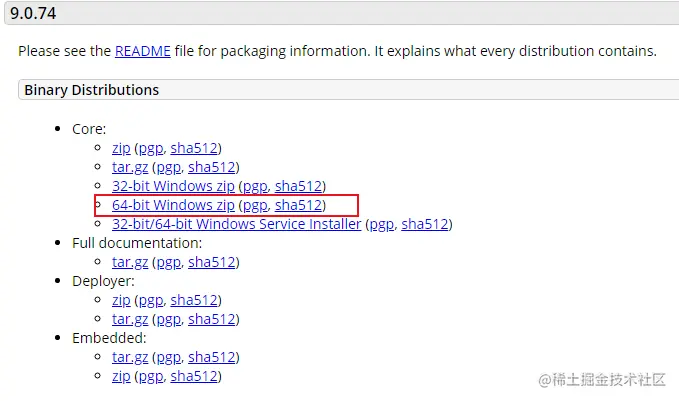Open pgp signature for Full documentation tar.gz

click(168, 262)
